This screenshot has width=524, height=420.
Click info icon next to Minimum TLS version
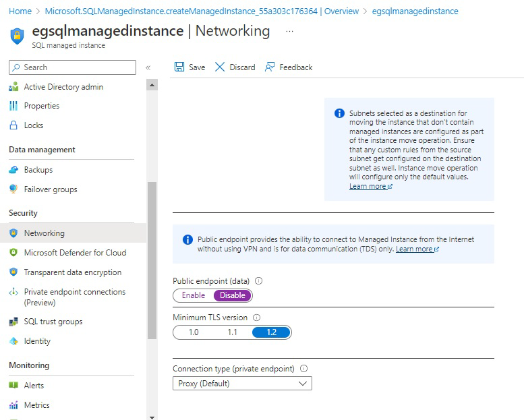pos(256,318)
